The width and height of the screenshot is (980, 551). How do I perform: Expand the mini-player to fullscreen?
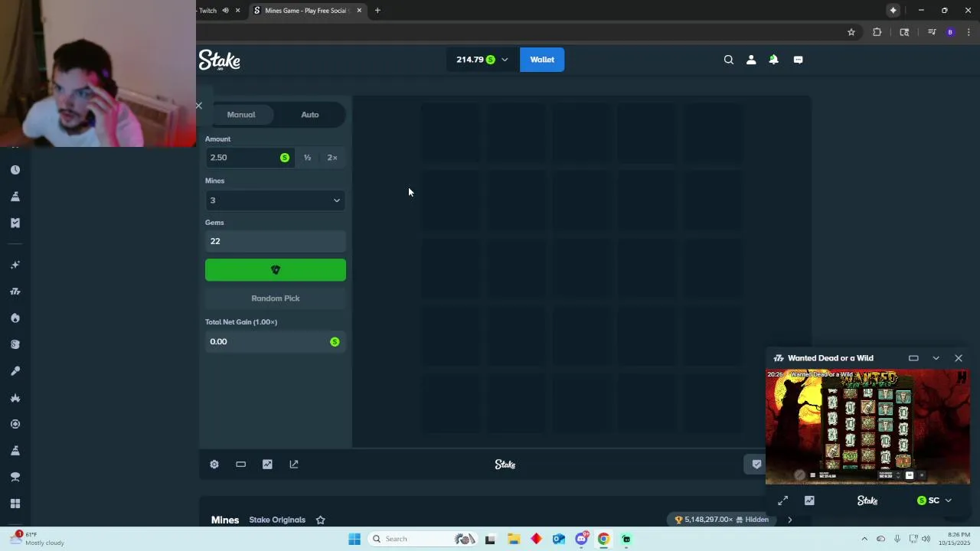(782, 500)
